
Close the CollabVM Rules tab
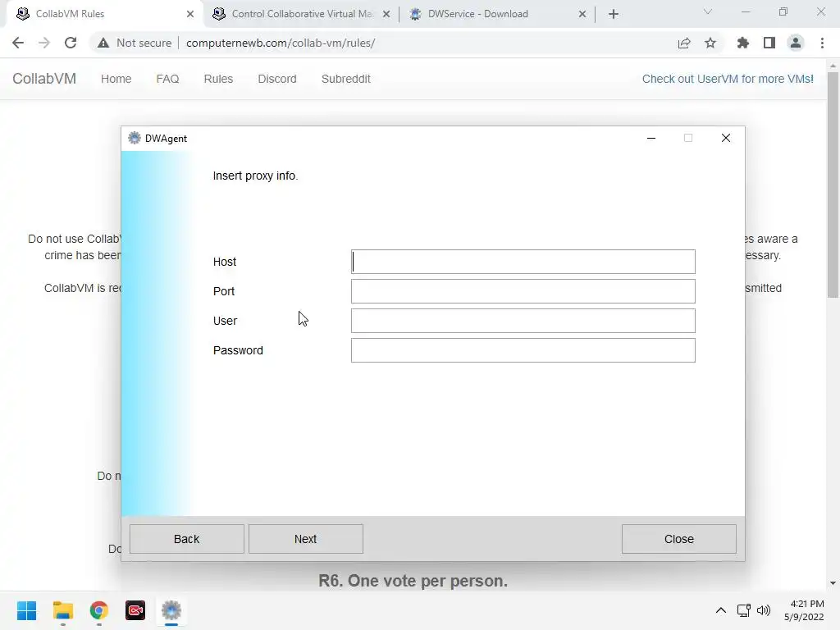point(190,14)
